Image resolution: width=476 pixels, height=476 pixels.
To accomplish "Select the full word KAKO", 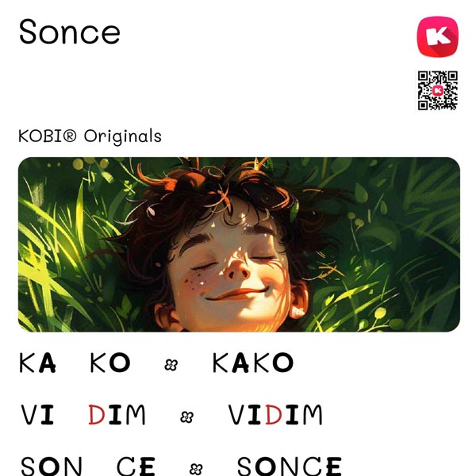I will [x=253, y=363].
